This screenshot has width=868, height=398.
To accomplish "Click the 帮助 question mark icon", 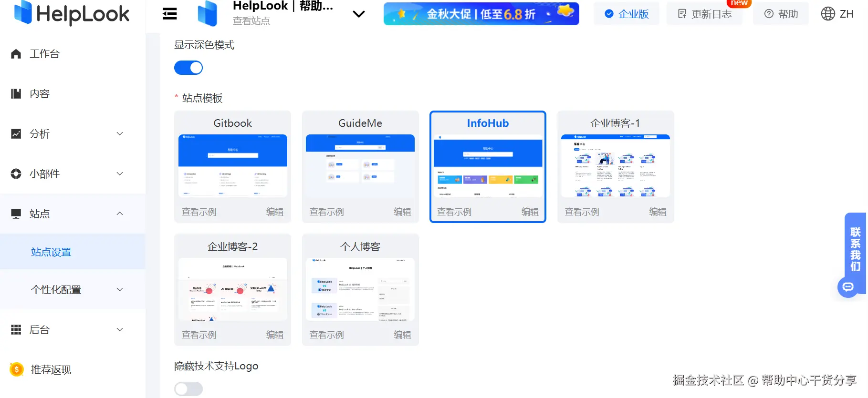I will click(769, 14).
